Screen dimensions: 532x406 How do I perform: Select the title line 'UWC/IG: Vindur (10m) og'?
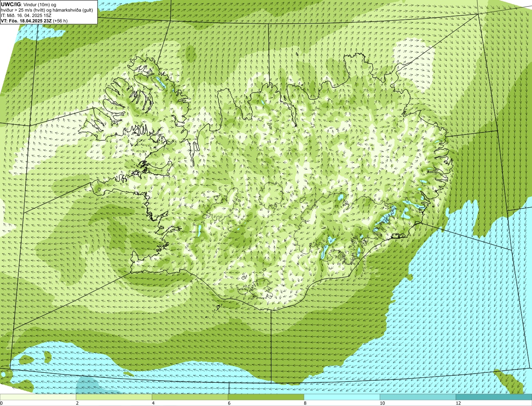click(29, 4)
